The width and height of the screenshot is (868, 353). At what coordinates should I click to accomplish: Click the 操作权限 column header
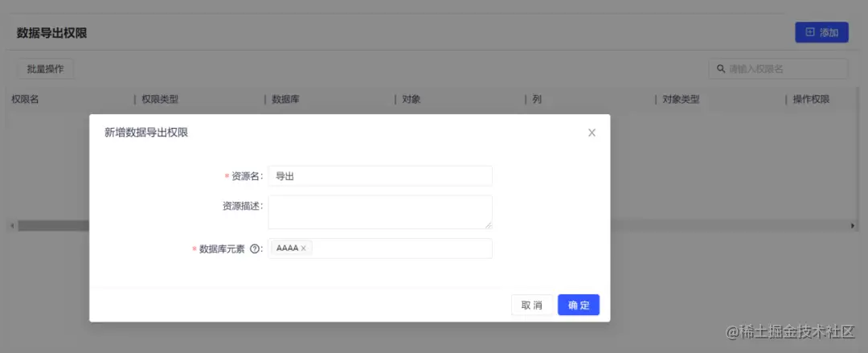(811, 99)
